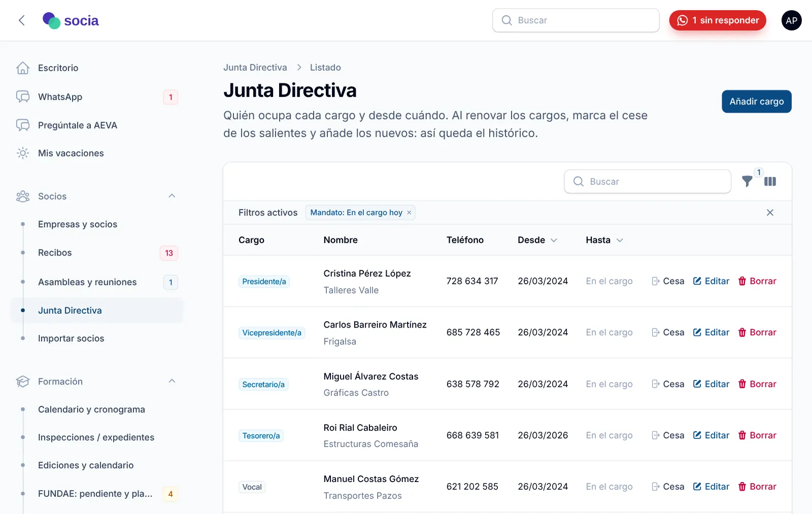This screenshot has width=812, height=514.
Task: Click the date 26/03/2026
Action: click(543, 435)
